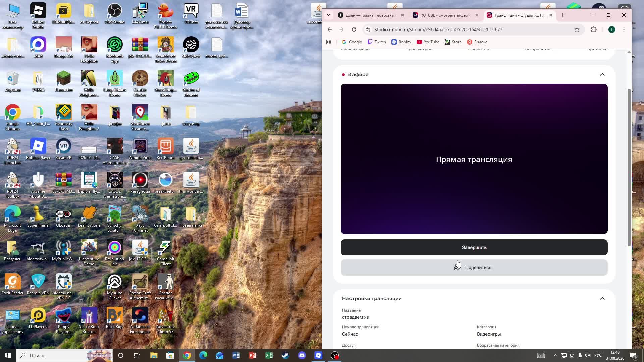Screen dimensions: 644x362
Task: Open the Store bookmark
Action: (x=453, y=42)
